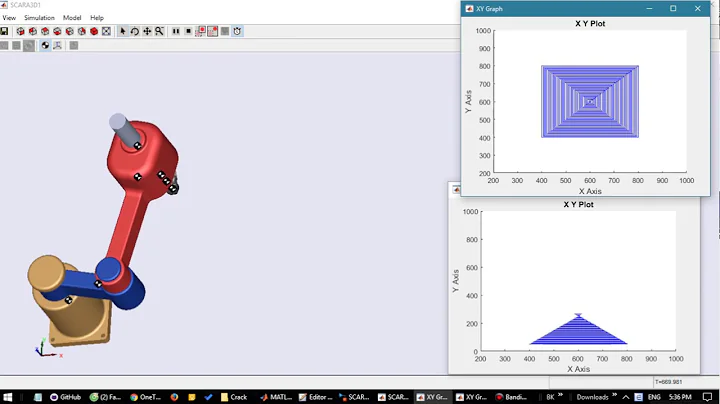Click the save icon in SCARA3D1 toolbar
This screenshot has width=720, height=404.
[4, 31]
